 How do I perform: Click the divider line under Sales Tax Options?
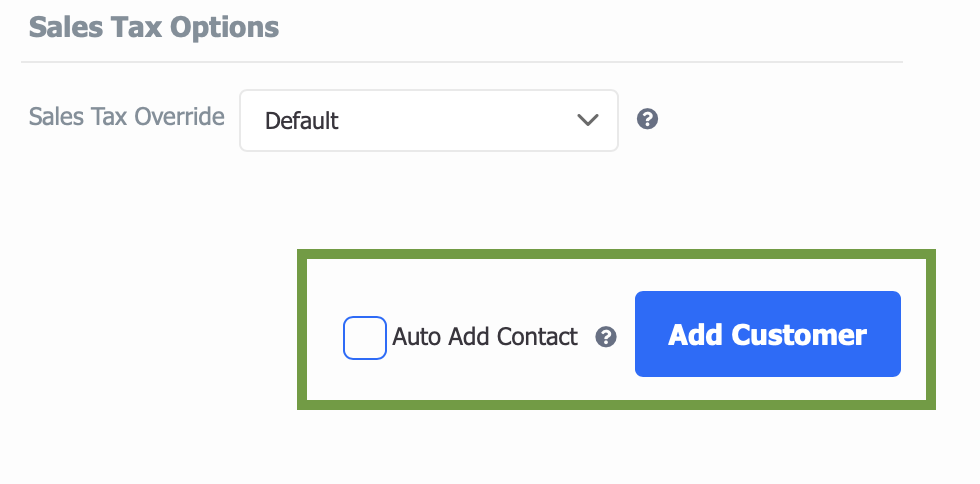pos(462,62)
